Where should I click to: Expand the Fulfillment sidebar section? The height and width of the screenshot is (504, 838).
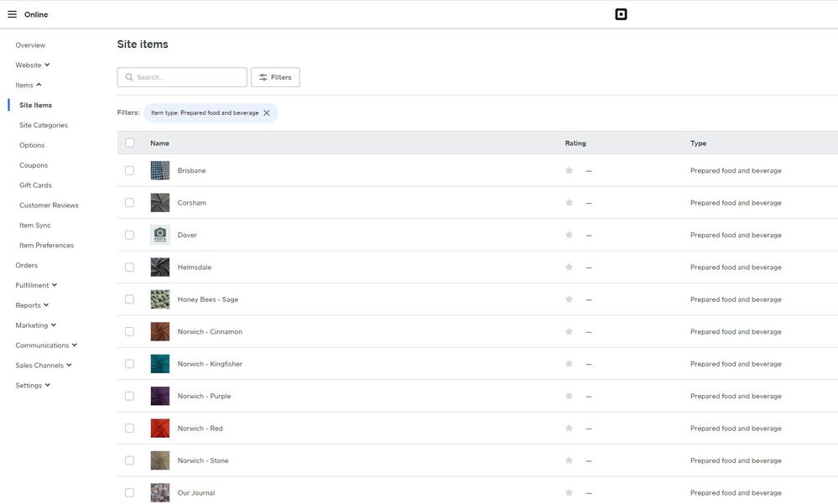pos(36,285)
